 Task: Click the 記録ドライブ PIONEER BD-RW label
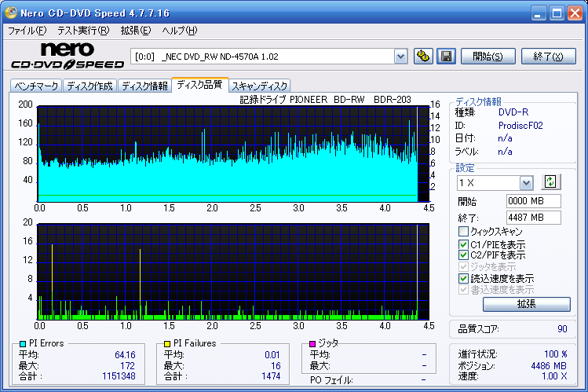coord(326,100)
